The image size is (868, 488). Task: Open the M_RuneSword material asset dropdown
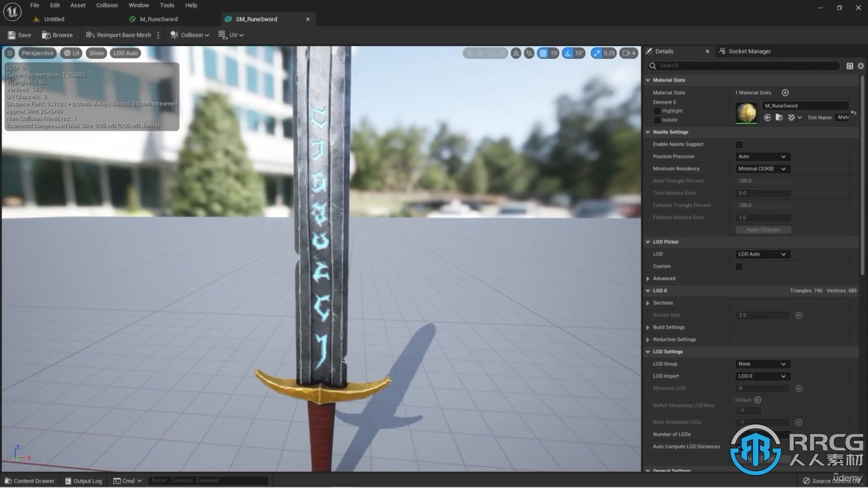pos(806,106)
